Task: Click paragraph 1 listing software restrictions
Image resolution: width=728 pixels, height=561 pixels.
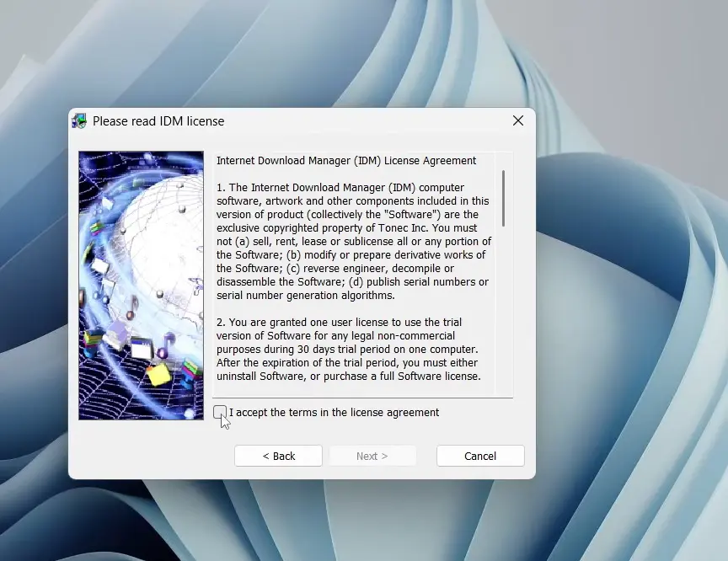Action: [x=354, y=241]
